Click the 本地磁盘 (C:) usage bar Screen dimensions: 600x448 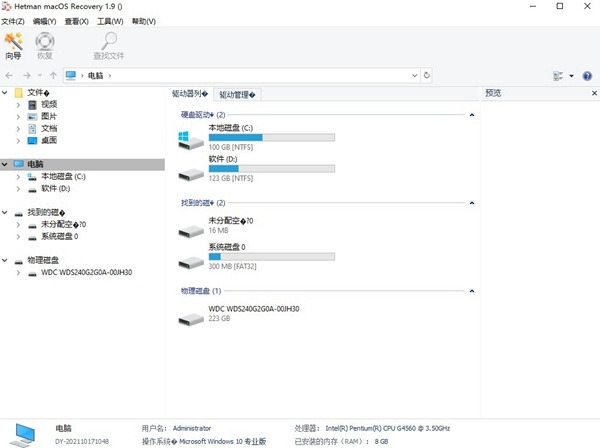[272, 137]
